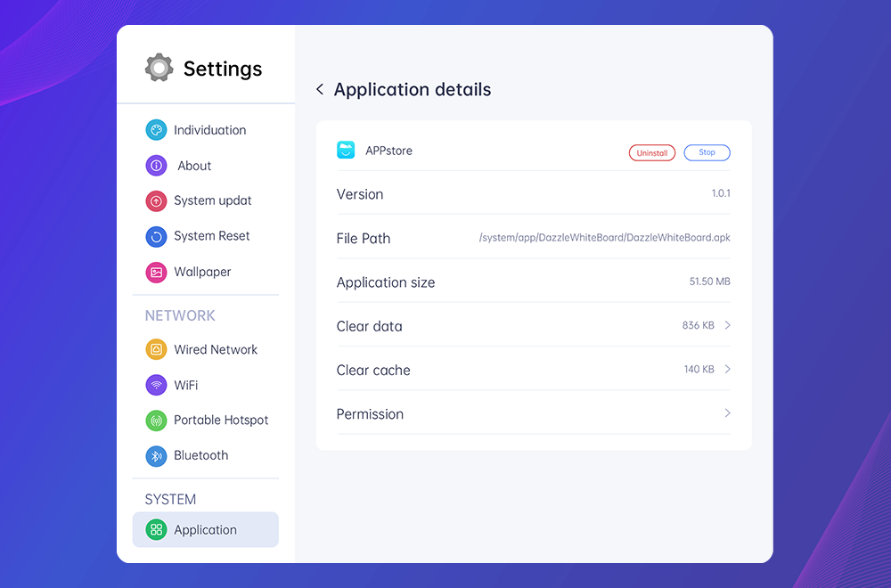Select System updat in sidebar
This screenshot has width=891, height=588.
click(213, 201)
